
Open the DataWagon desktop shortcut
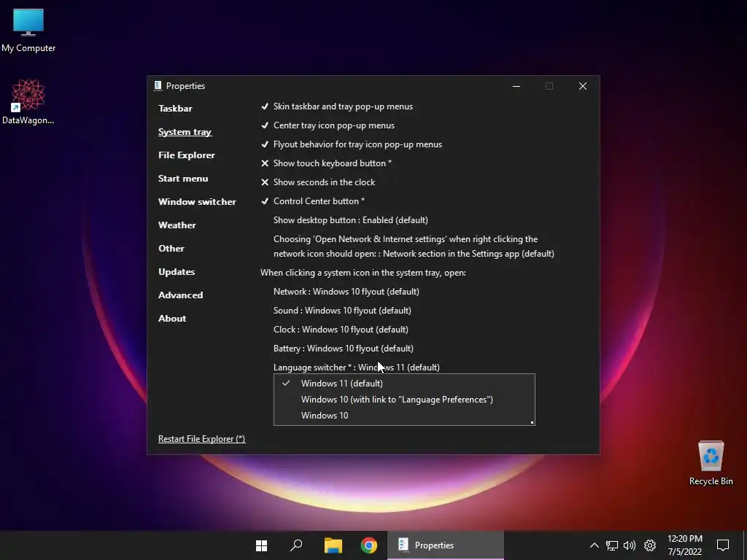(28, 102)
